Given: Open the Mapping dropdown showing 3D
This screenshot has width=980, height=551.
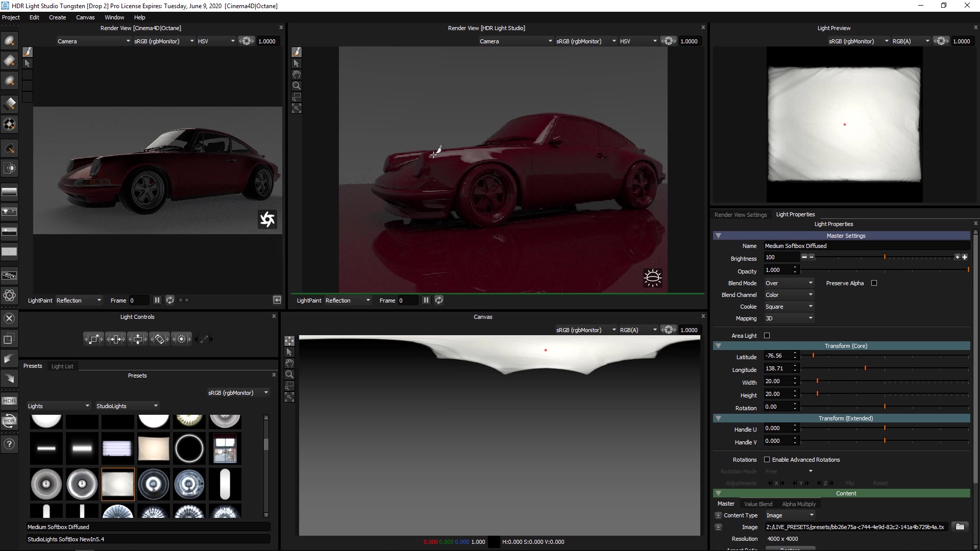Looking at the screenshot, I should point(789,318).
